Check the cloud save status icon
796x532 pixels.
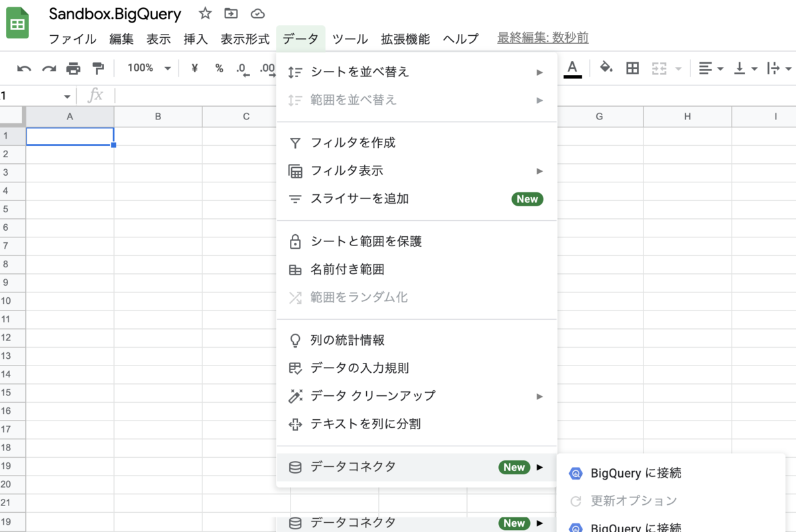257,13
